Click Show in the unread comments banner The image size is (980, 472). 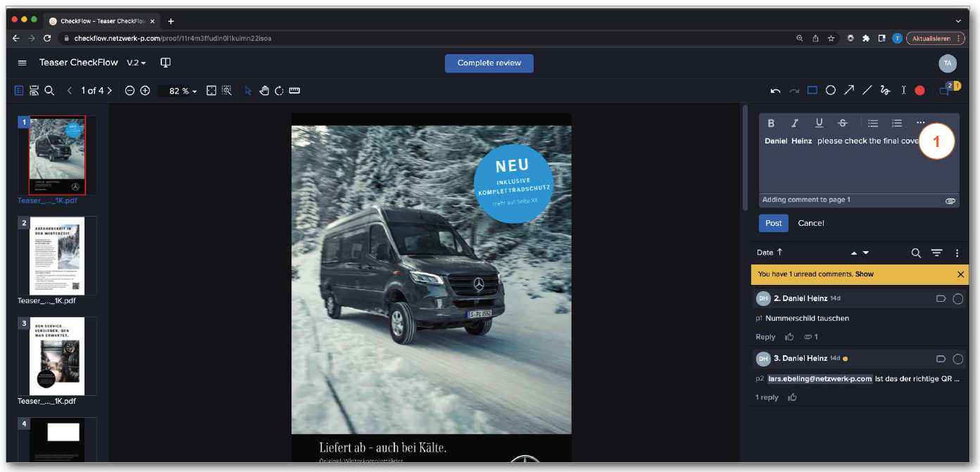tap(865, 274)
